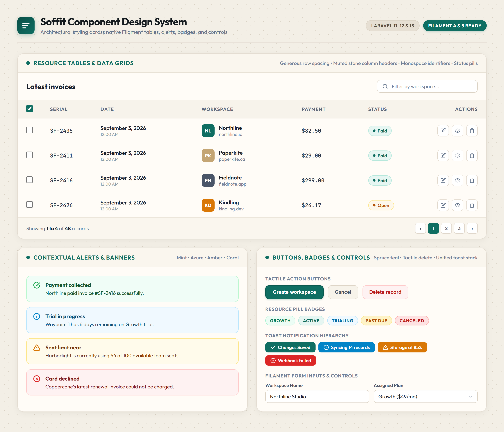Click the PK Paperkite workspace avatar
The width and height of the screenshot is (504, 432).
point(208,156)
